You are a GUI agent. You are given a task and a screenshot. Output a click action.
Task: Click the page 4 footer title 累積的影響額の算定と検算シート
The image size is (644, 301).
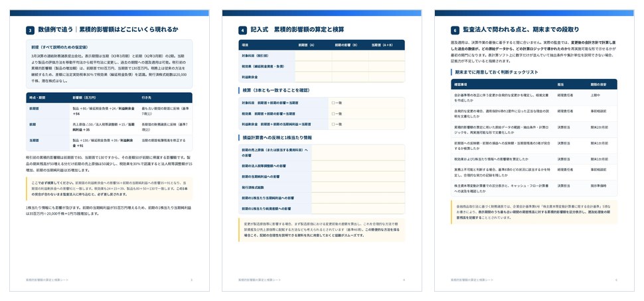pos(260,280)
